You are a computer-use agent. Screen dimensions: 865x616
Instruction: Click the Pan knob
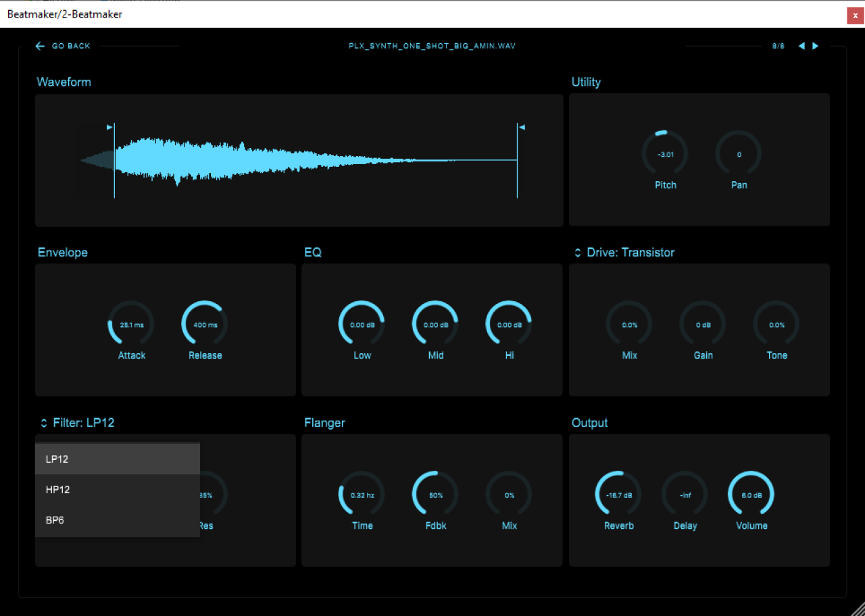point(739,154)
